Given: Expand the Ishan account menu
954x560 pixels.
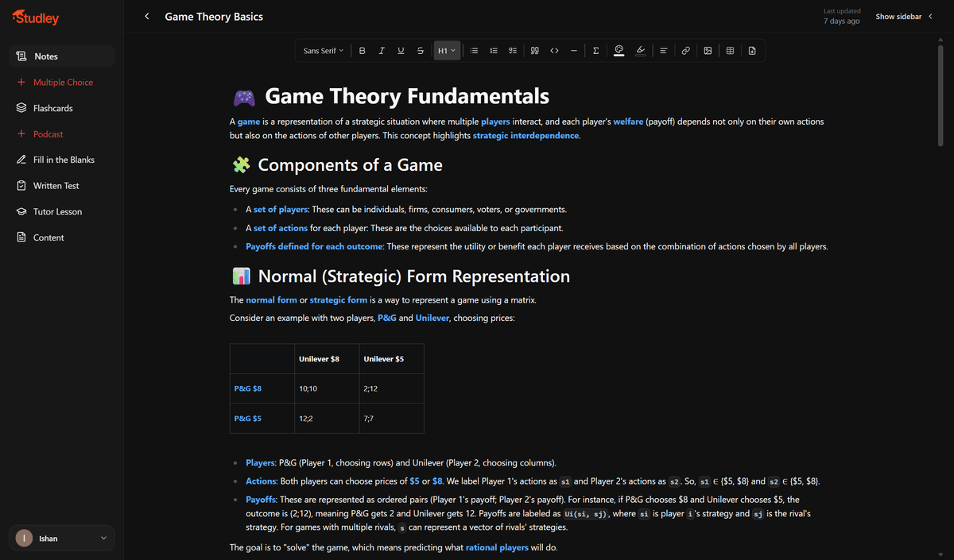Looking at the screenshot, I should [62, 539].
